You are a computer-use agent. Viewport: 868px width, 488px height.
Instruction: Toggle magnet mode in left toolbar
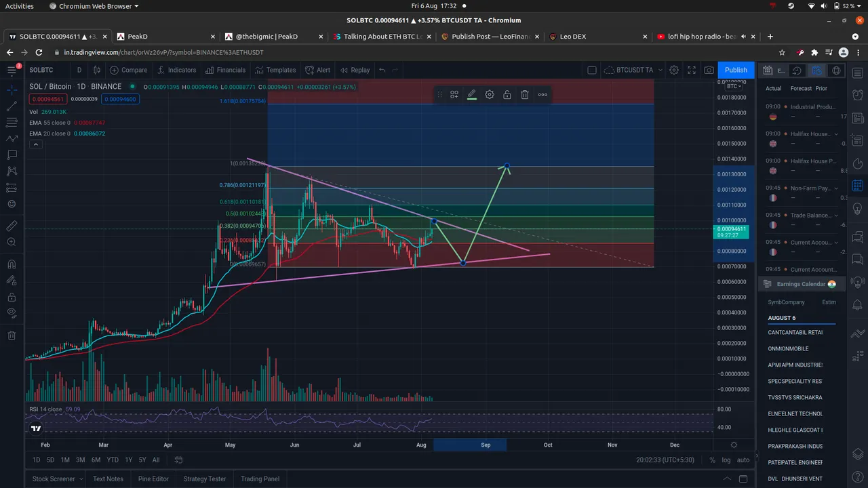click(12, 264)
